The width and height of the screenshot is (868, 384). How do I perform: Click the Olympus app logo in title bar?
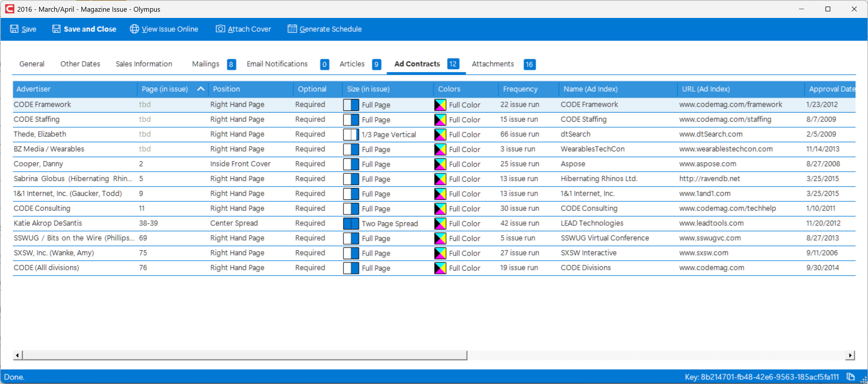(x=9, y=9)
